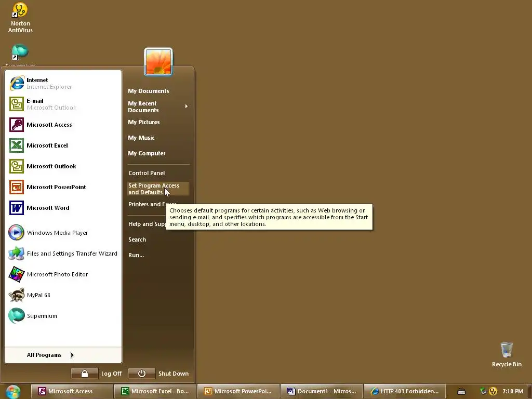Click the Supermium desktop shortcut icon
Viewport: 532px width, 399px height.
(x=20, y=52)
